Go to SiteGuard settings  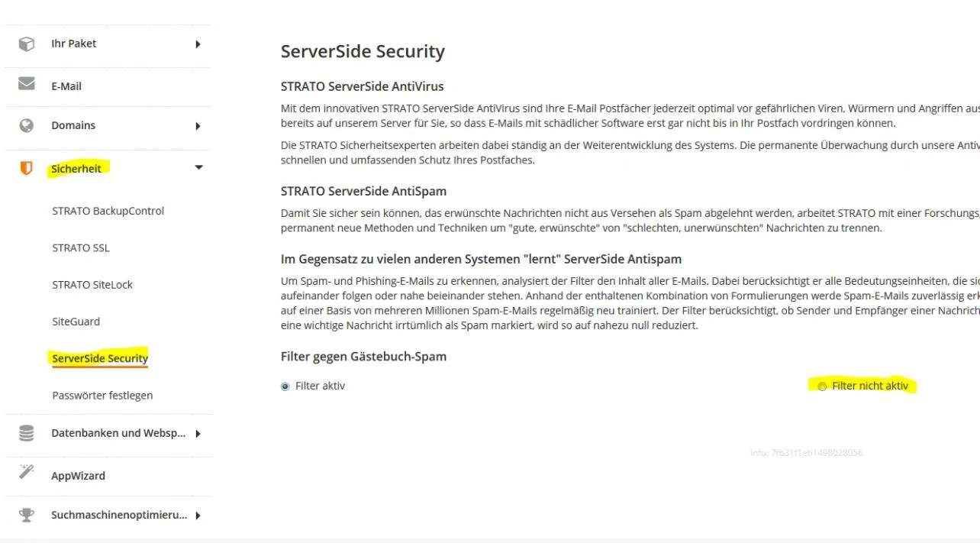coord(76,322)
